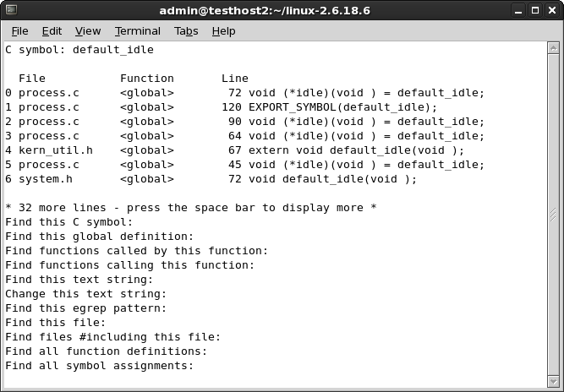This screenshot has height=392, width=564.
Task: Select result 1 EXPORT_SYMBOL(default_idle) line
Action: point(342,107)
